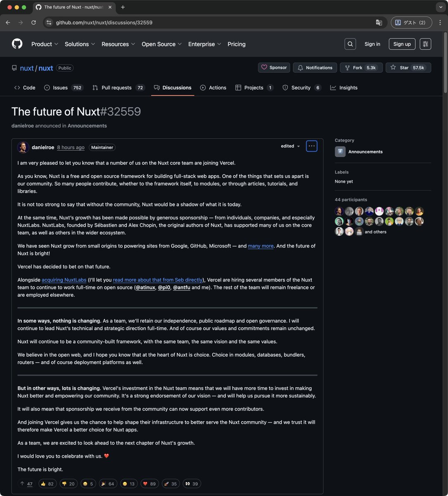Open the bold nuxt repository name link
The width and height of the screenshot is (448, 496).
pyautogui.click(x=46, y=68)
